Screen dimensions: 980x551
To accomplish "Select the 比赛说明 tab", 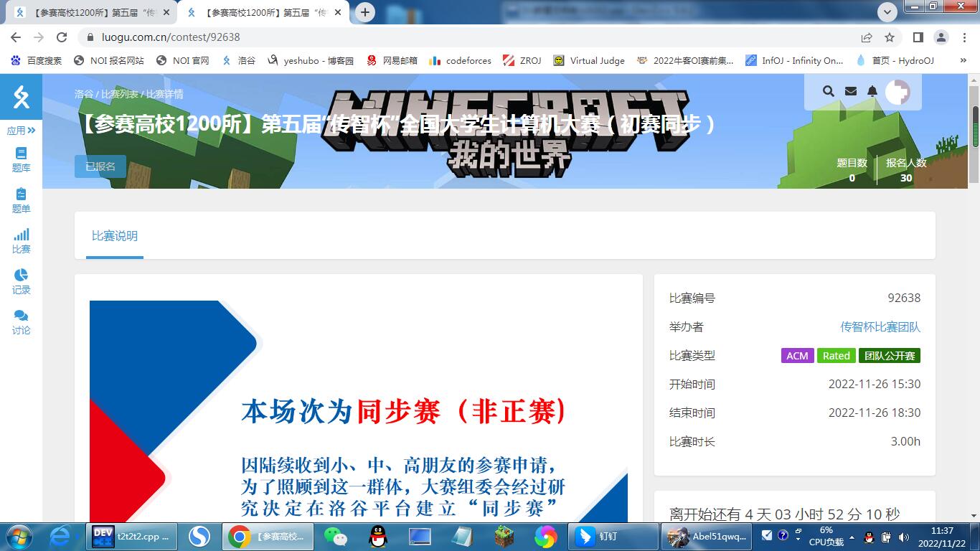I will tap(115, 236).
